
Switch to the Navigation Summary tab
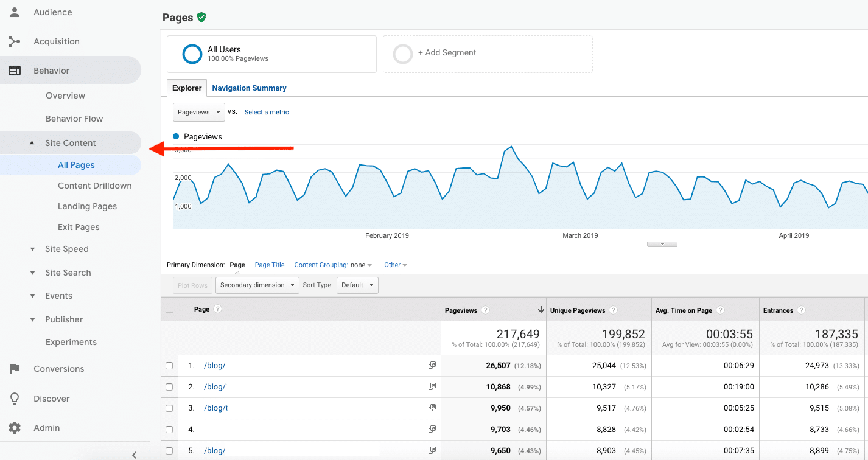coord(249,88)
